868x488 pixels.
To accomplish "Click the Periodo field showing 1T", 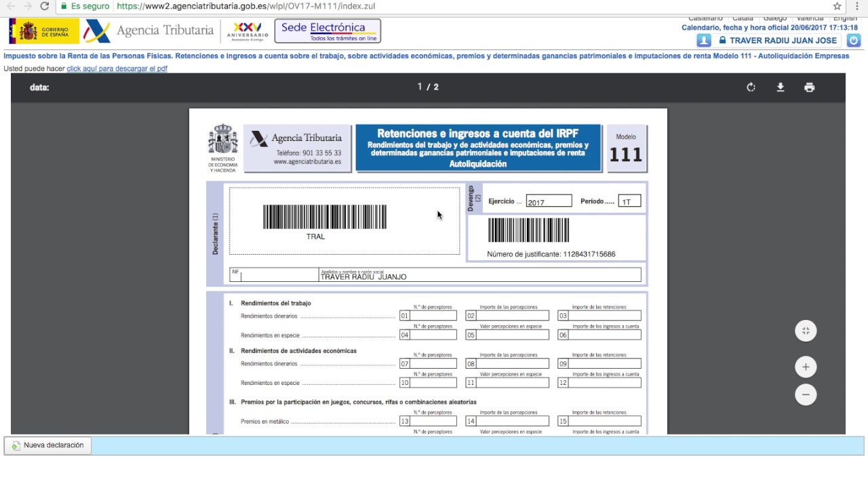I will point(629,201).
